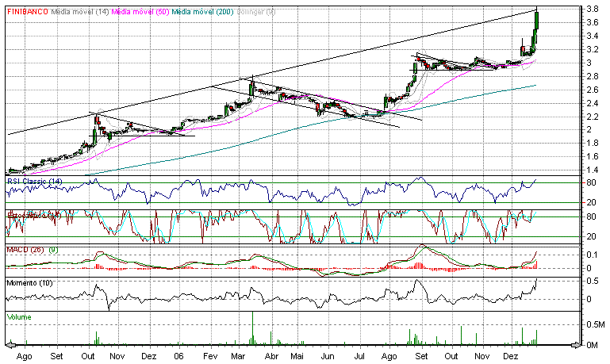This screenshot has width=610, height=364.
Task: Click the 06 year label on time axis
Action: pyautogui.click(x=178, y=356)
